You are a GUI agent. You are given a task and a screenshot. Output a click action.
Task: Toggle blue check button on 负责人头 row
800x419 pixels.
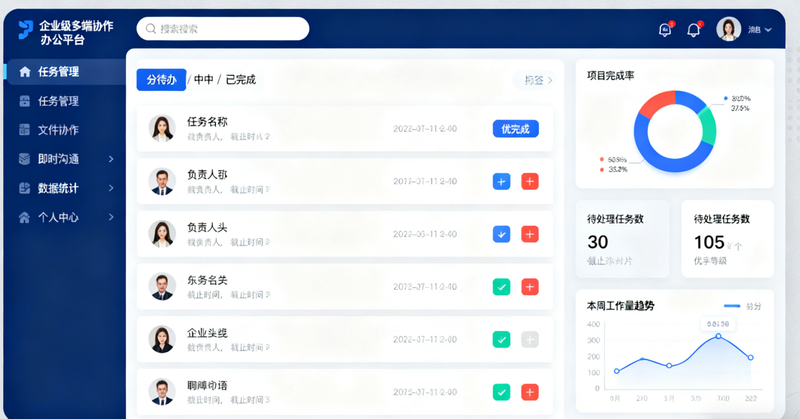point(502,234)
